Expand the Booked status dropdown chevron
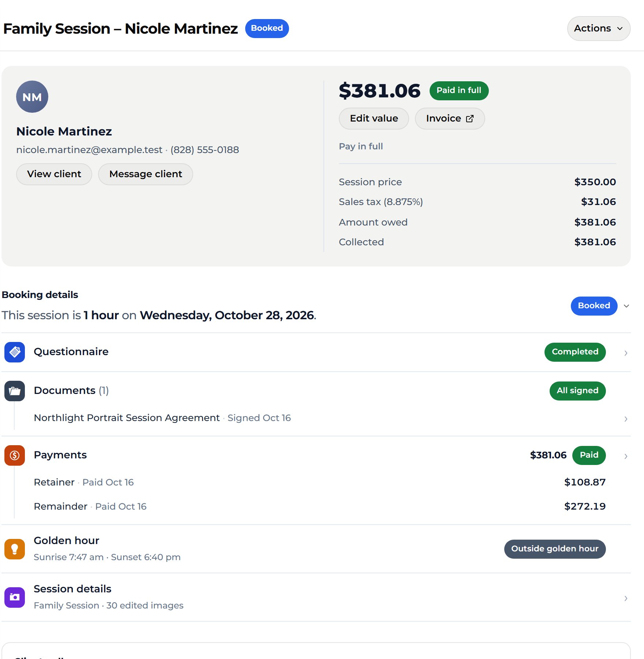The height and width of the screenshot is (659, 644). click(x=626, y=306)
